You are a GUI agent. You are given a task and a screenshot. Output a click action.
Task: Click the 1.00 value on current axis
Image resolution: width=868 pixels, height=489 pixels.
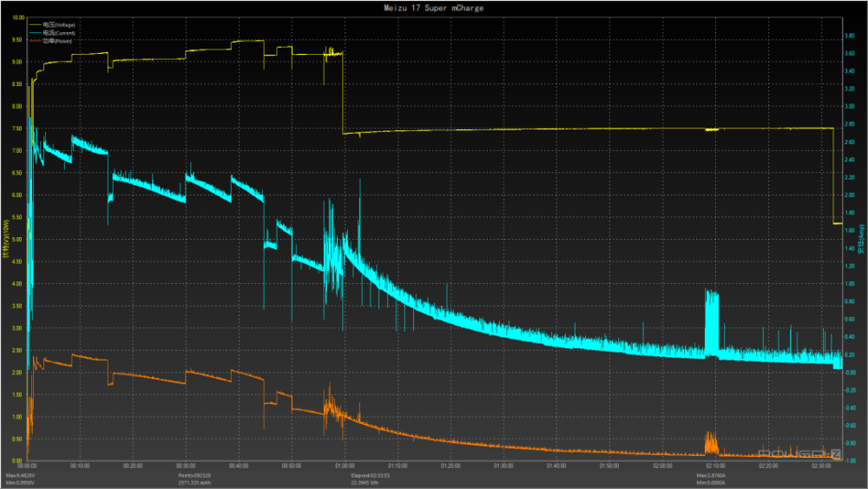(849, 283)
